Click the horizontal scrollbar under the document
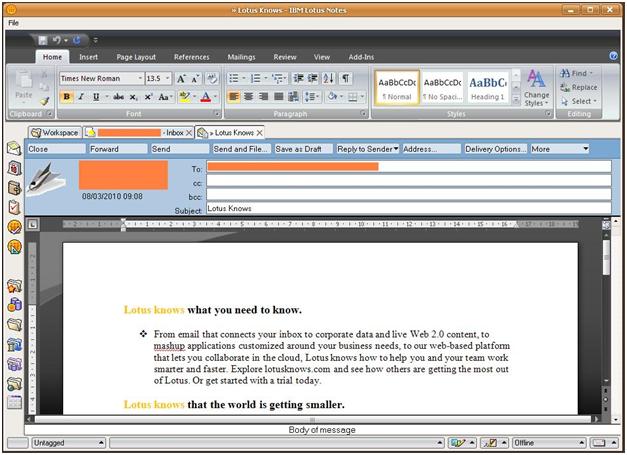 312,419
